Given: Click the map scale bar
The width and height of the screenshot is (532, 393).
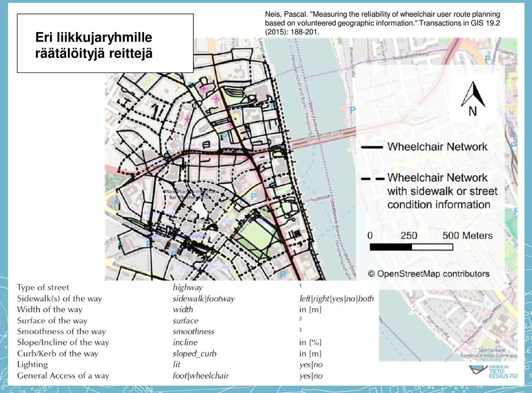Looking at the screenshot, I should pyautogui.click(x=411, y=247).
